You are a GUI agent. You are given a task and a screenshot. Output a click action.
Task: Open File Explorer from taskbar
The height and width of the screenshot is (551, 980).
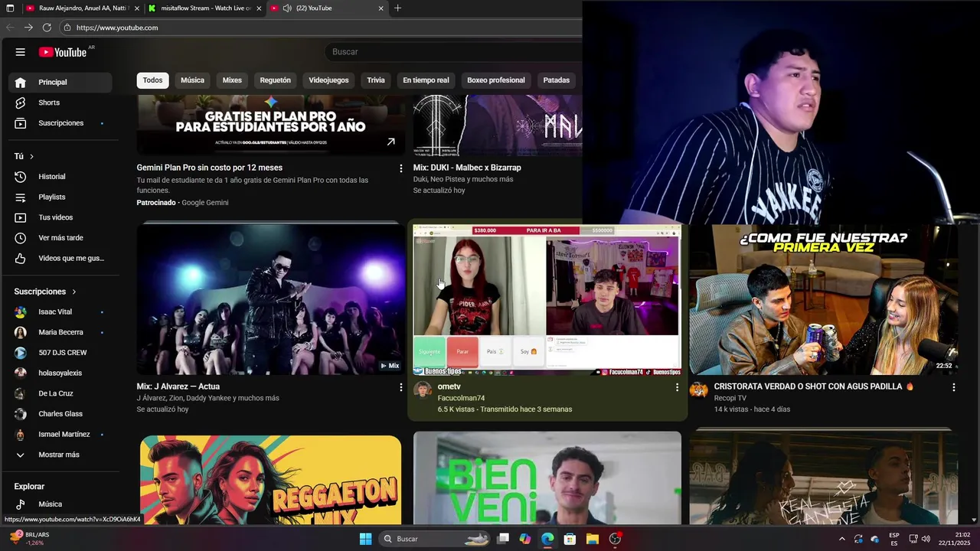point(592,539)
